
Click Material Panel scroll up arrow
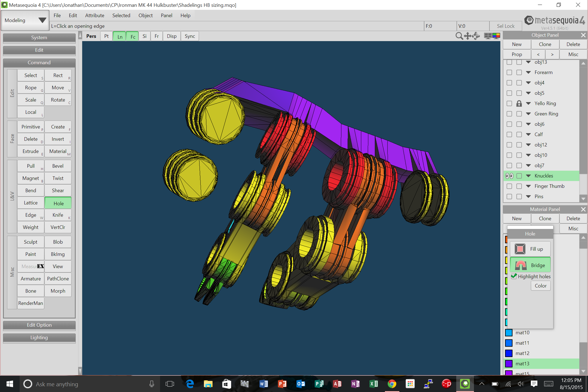(583, 238)
